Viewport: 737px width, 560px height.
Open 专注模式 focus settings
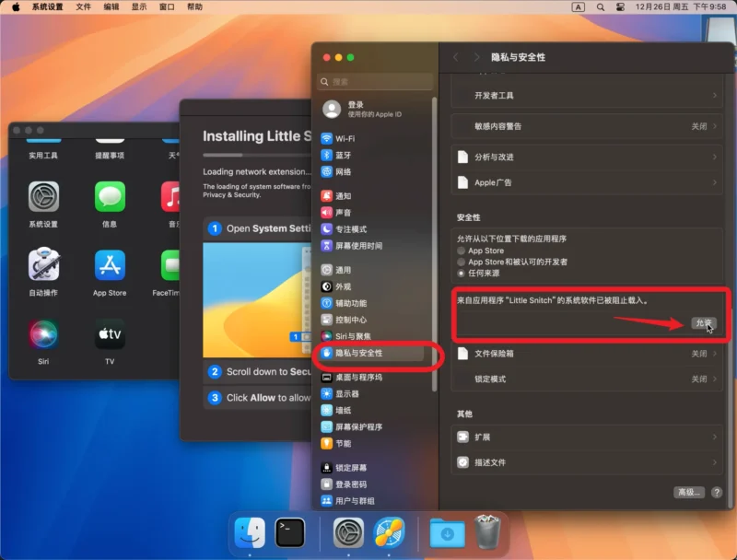[350, 229]
